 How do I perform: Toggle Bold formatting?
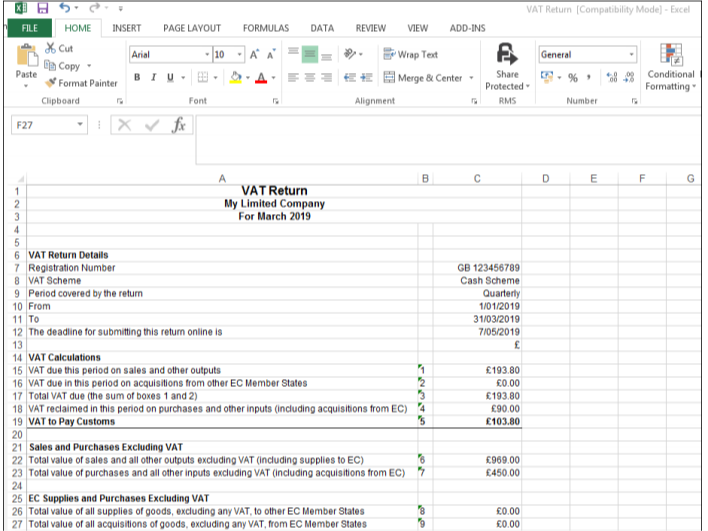[137, 77]
